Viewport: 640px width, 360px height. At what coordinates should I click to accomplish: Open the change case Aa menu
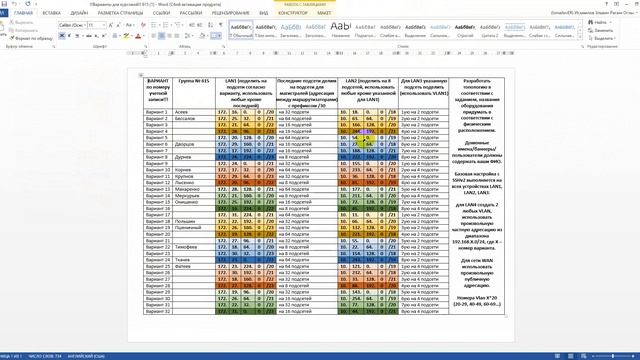(129, 25)
